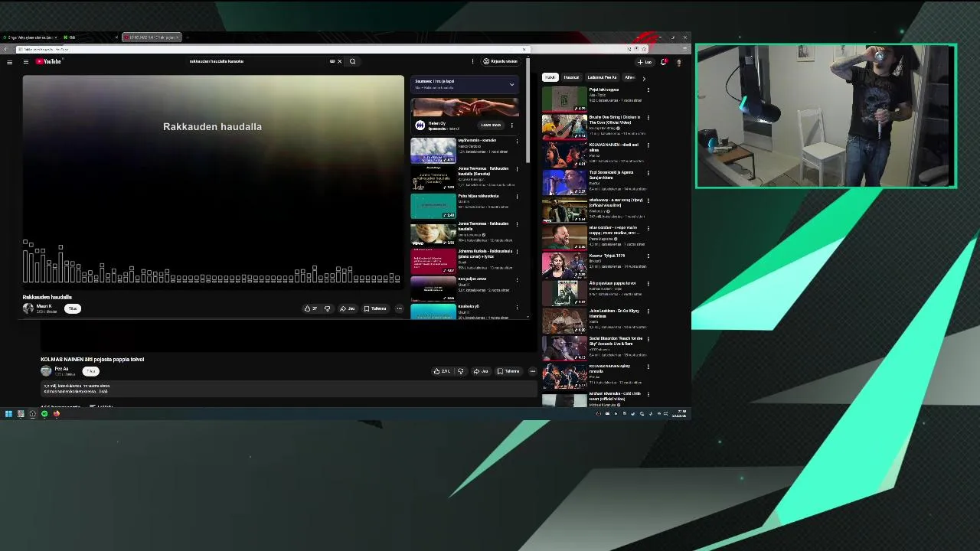980x551 pixels.
Task: Open options for Kuusou Tyhjää video
Action: pos(648,256)
